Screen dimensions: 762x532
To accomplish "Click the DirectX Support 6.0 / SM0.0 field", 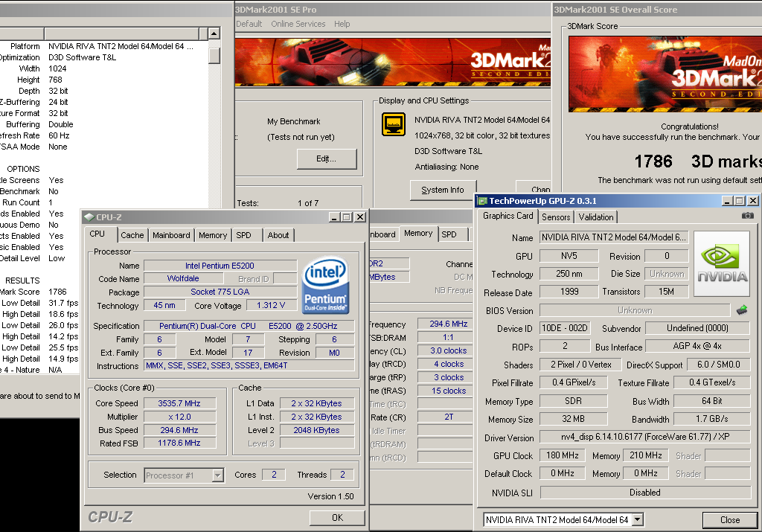I will click(718, 365).
